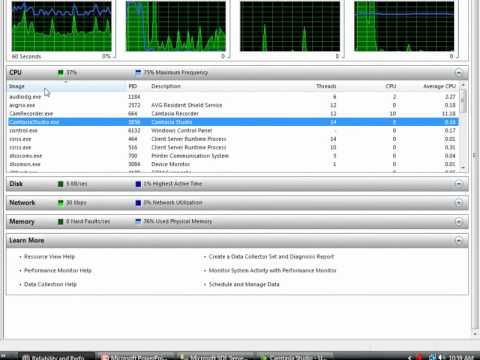Open the Schedule and Manage Data link
This screenshot has height=360, width=480.
pos(244,284)
